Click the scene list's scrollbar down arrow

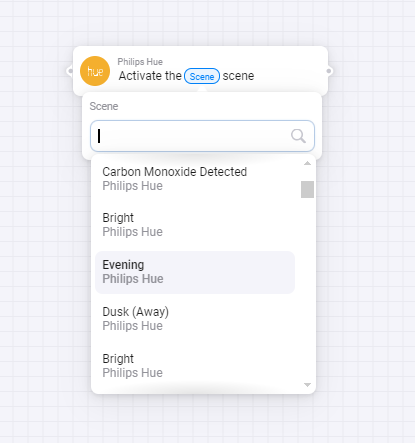pyautogui.click(x=307, y=385)
